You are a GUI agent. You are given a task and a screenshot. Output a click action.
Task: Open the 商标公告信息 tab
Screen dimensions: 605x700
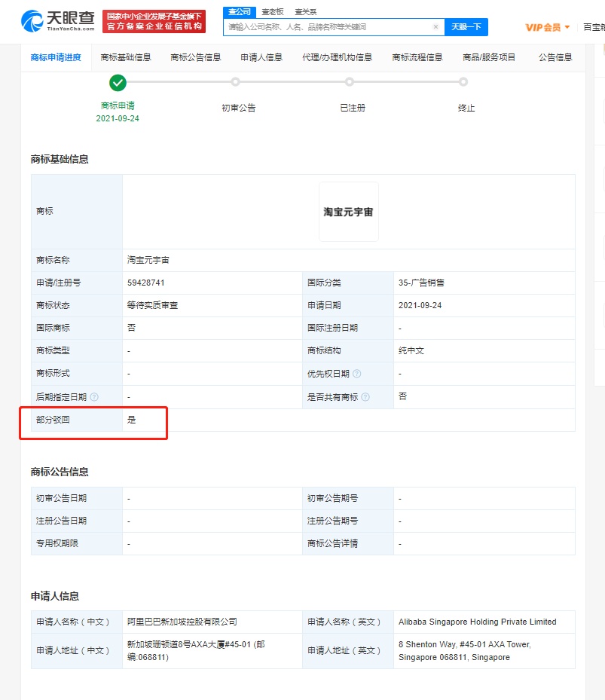point(196,57)
